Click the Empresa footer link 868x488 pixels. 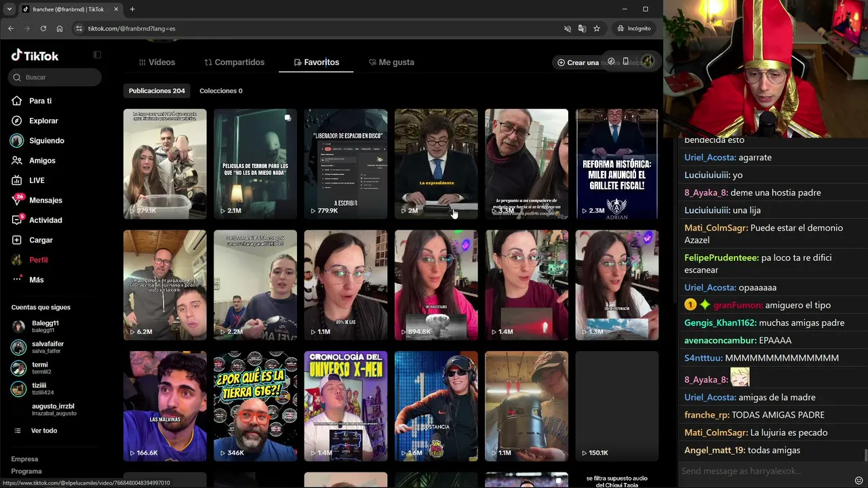click(x=24, y=459)
